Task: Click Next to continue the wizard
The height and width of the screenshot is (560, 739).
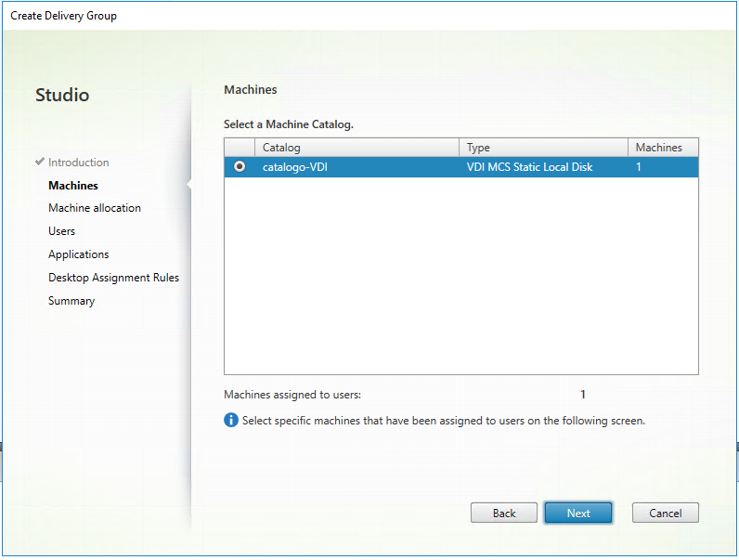Action: pyautogui.click(x=577, y=513)
